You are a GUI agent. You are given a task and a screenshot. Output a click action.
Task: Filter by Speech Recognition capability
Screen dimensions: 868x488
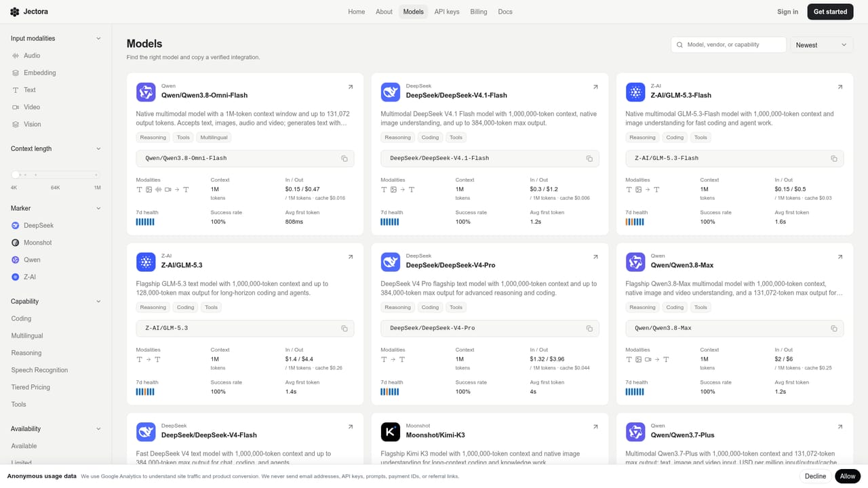point(56,370)
